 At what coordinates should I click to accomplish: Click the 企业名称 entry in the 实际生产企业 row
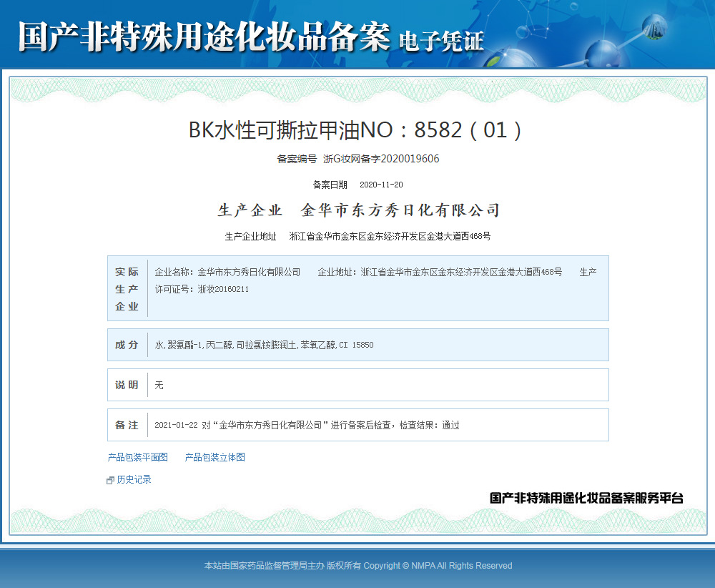pos(227,273)
